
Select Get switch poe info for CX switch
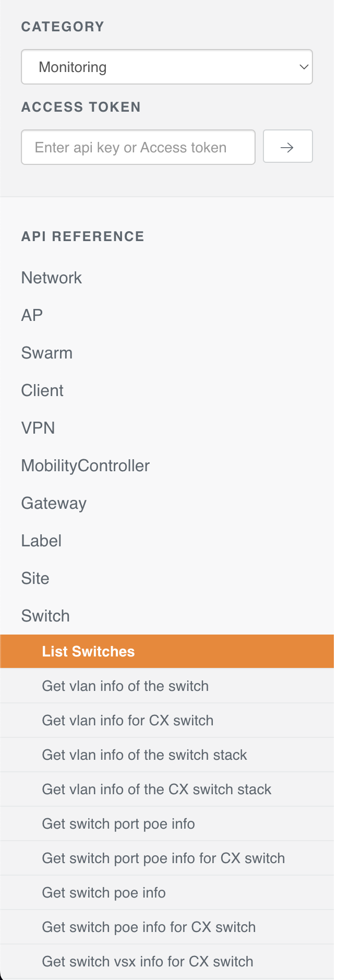click(x=149, y=927)
